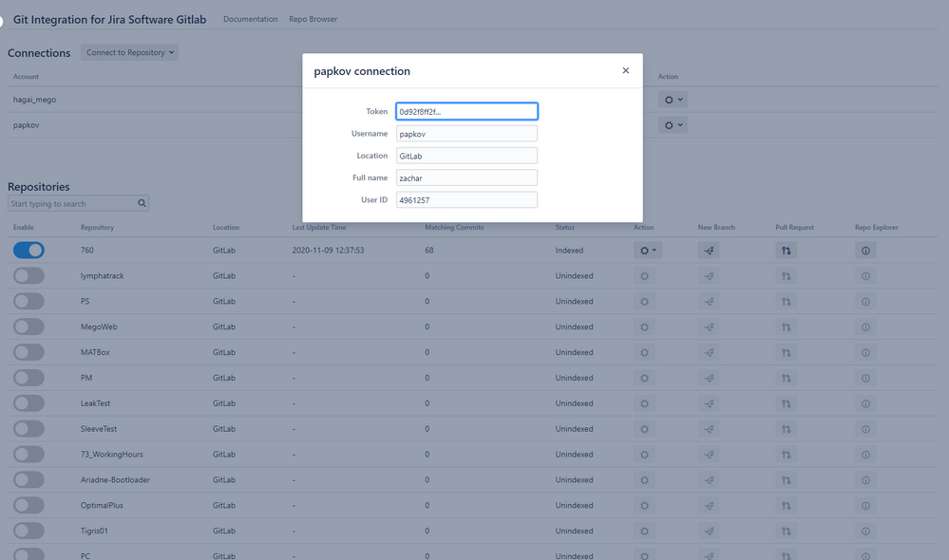Open New Branch icon for the 760 repository
949x560 pixels.
tap(709, 250)
